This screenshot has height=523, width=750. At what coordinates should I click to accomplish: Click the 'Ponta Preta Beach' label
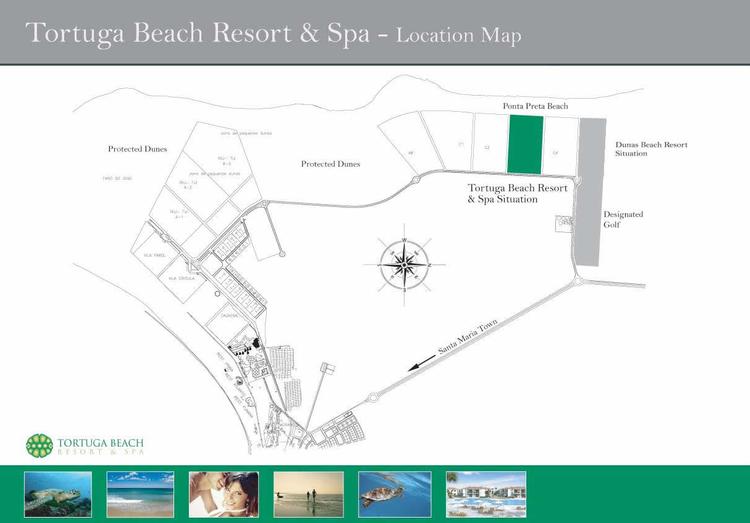click(535, 106)
